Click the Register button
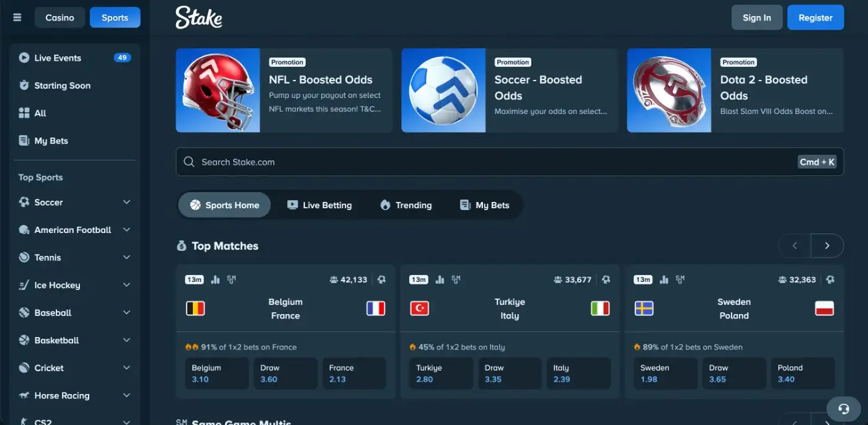 coord(815,17)
